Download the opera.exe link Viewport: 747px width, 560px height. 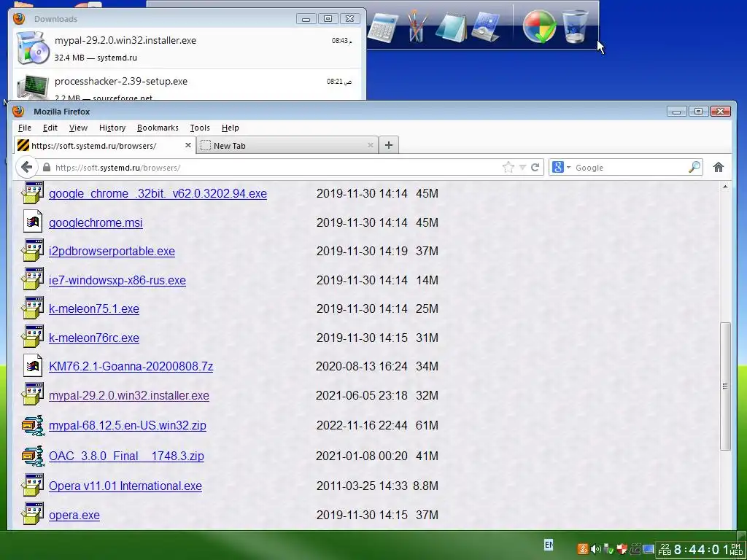[x=74, y=515]
